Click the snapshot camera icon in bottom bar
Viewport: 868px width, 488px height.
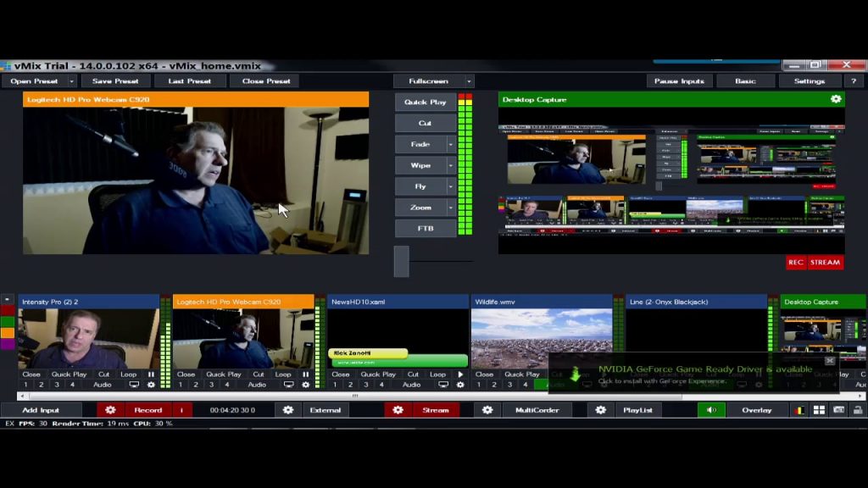click(838, 410)
